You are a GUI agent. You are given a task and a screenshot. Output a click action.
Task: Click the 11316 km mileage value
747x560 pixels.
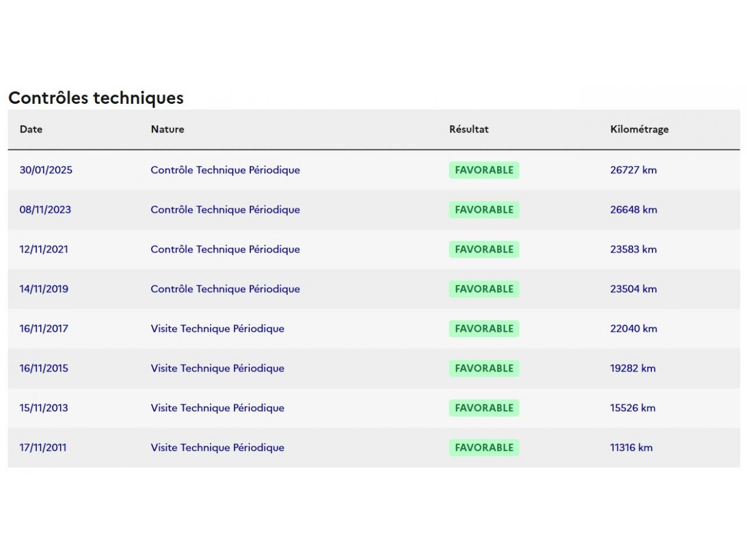coord(631,447)
